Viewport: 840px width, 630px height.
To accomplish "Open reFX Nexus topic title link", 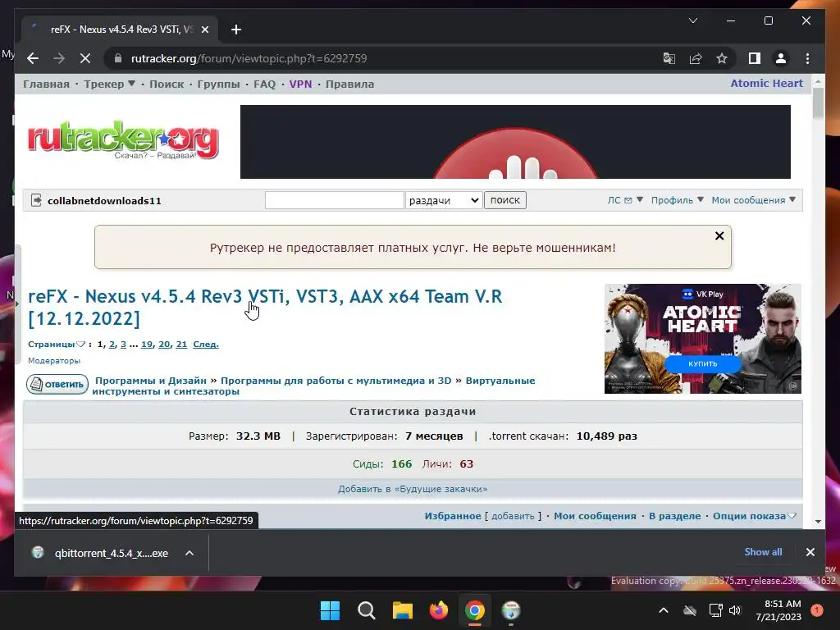I will tap(265, 307).
